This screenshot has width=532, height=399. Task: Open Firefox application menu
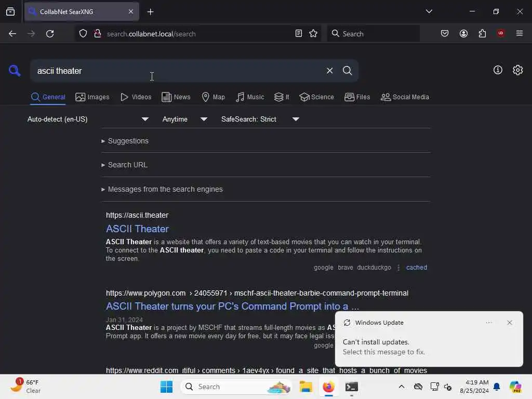click(520, 33)
